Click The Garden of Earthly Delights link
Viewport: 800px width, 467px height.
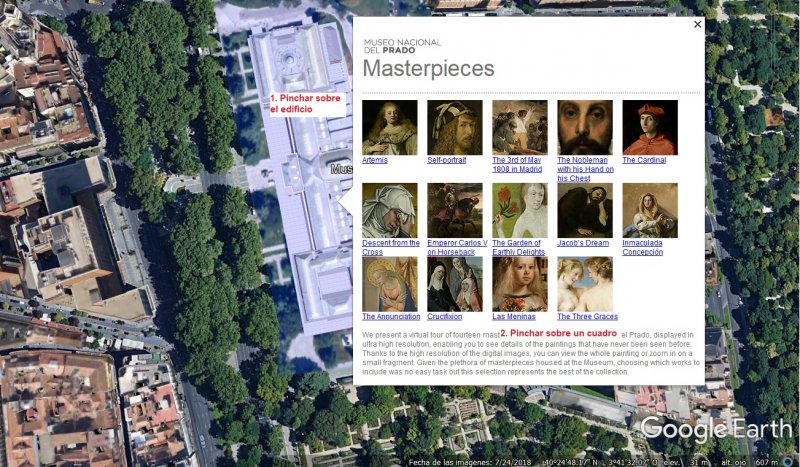pyautogui.click(x=518, y=248)
